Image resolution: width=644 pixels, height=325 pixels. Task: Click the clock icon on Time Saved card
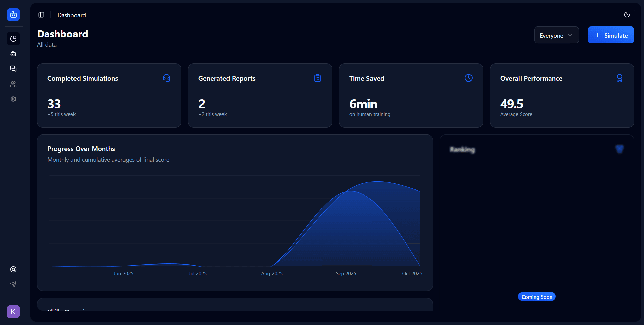468,78
